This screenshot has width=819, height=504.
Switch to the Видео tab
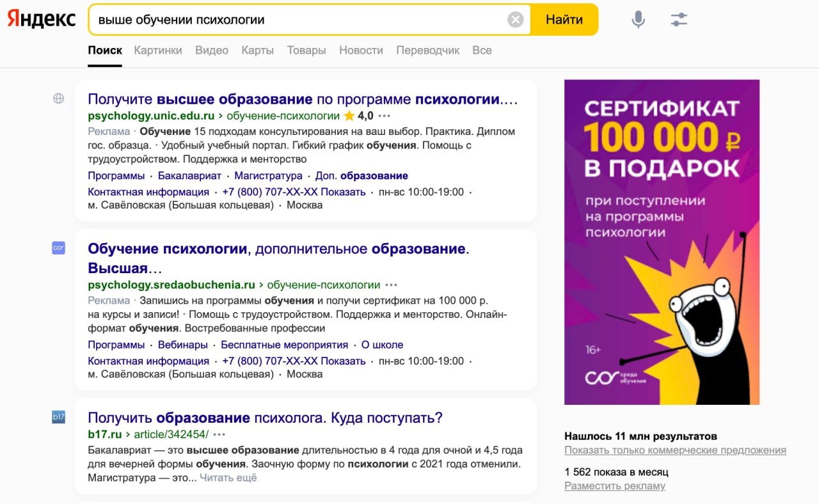point(212,51)
